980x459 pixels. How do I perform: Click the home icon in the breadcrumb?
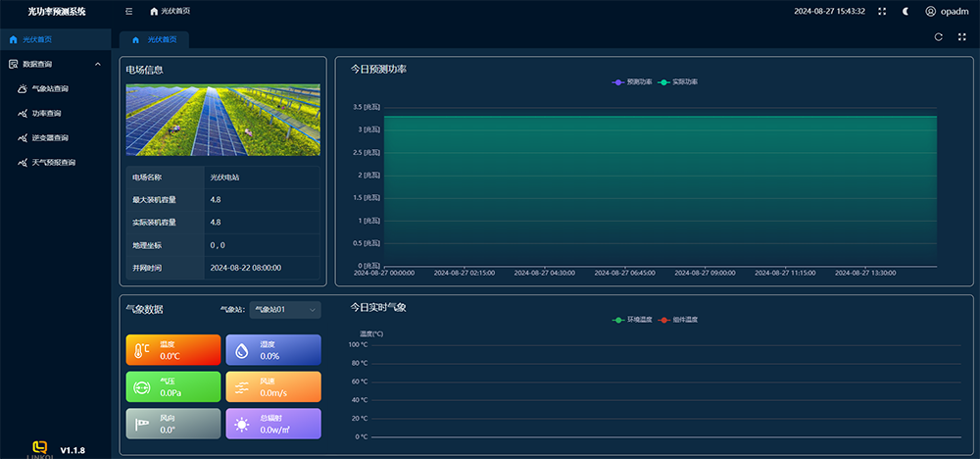coord(154,11)
